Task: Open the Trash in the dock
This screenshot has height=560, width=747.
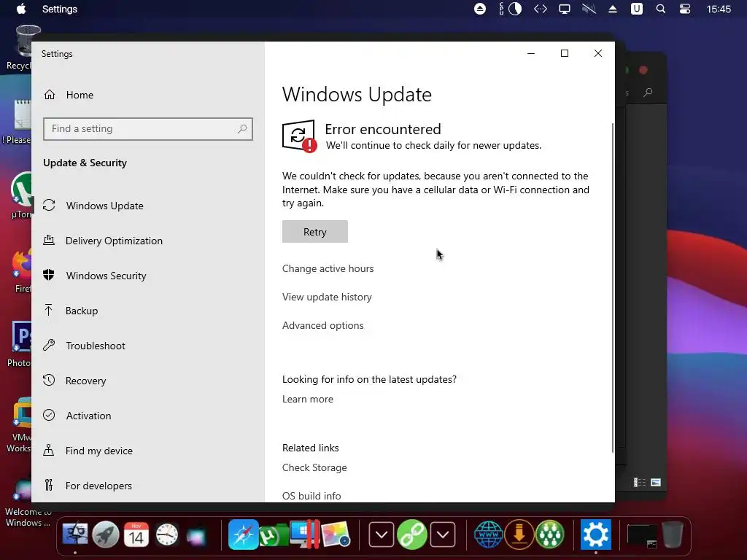Action: pos(672,534)
